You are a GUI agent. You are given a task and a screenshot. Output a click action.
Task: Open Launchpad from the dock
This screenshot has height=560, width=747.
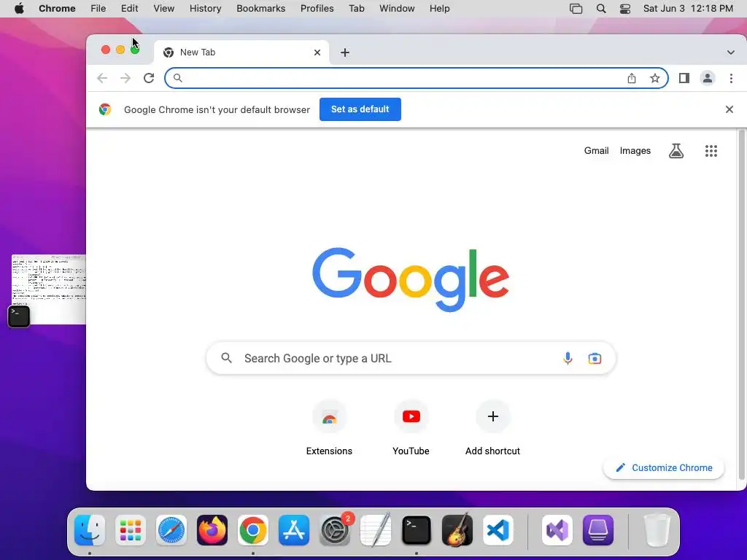131,530
